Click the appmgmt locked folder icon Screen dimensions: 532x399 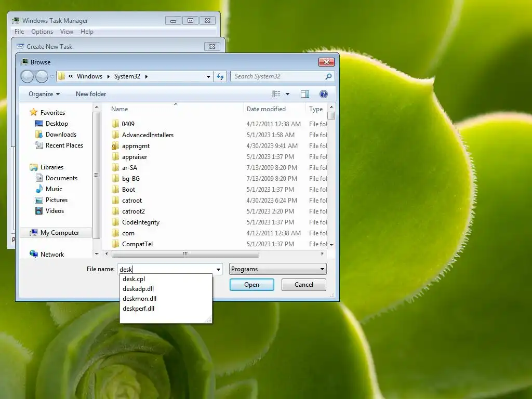click(x=115, y=146)
